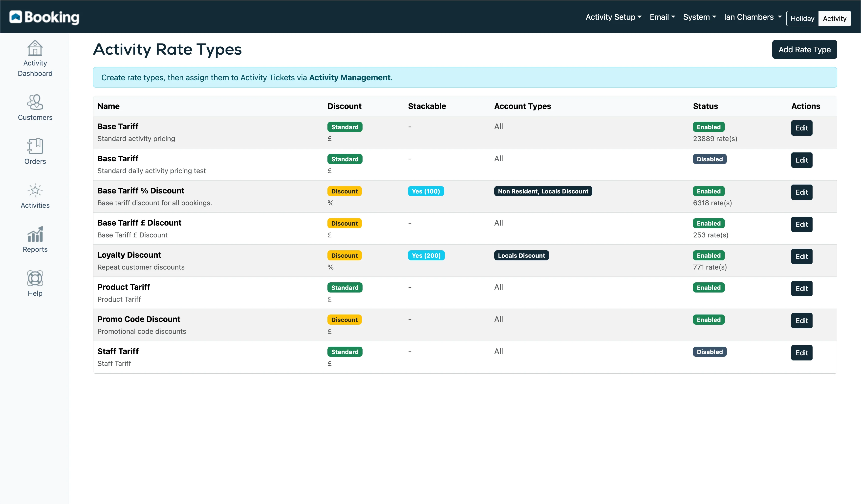Image resolution: width=861 pixels, height=504 pixels.
Task: Open the Help lifebuoy icon
Action: pyautogui.click(x=35, y=278)
